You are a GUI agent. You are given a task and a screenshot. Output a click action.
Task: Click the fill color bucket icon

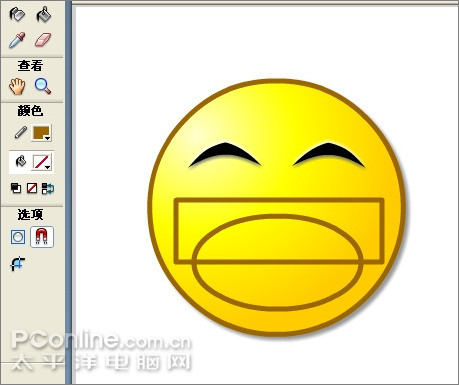21,161
